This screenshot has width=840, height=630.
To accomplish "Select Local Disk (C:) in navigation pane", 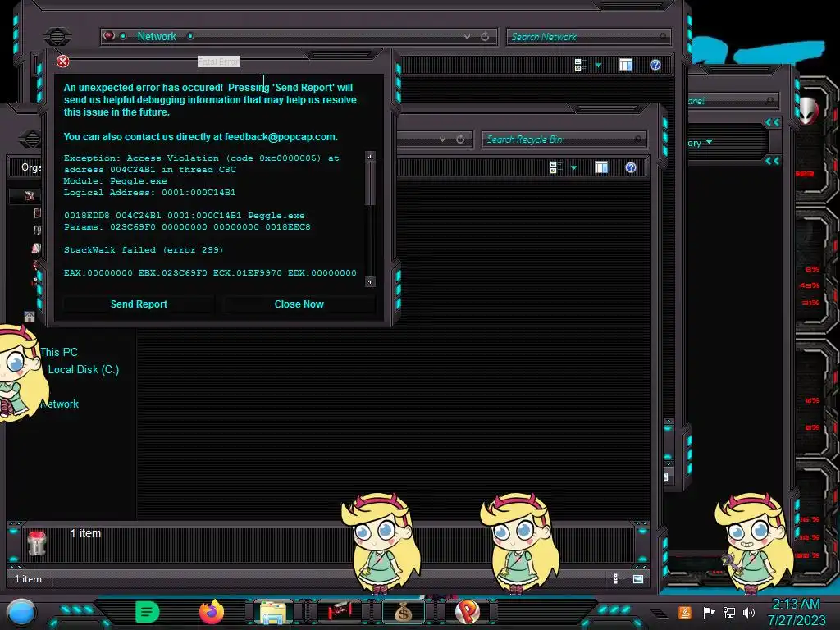I will click(x=84, y=369).
